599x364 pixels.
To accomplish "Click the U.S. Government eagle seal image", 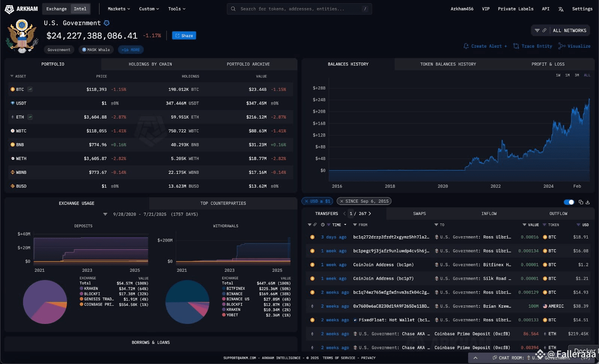I will [22, 36].
